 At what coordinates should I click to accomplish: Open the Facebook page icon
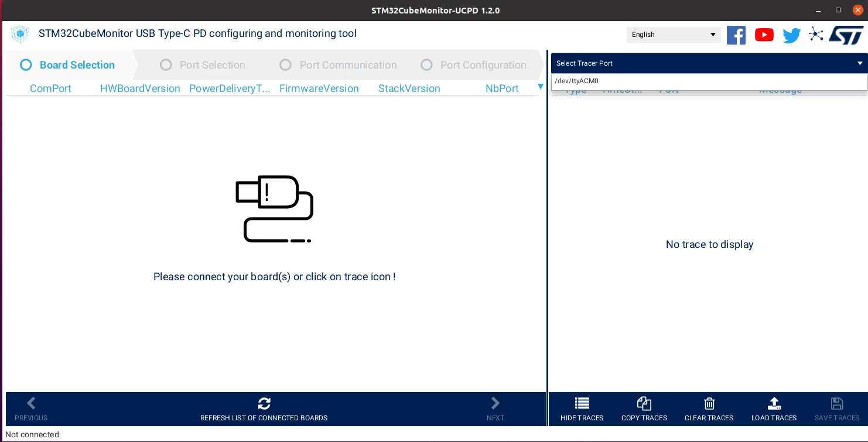(736, 35)
